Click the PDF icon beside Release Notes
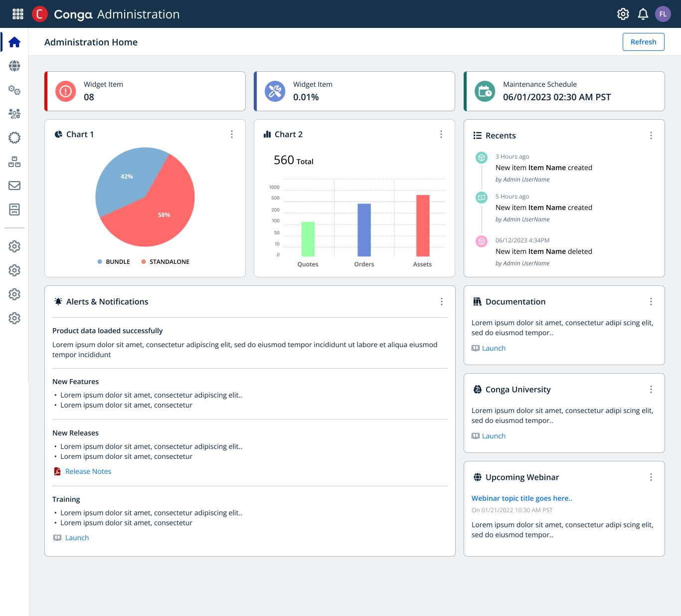 [57, 471]
